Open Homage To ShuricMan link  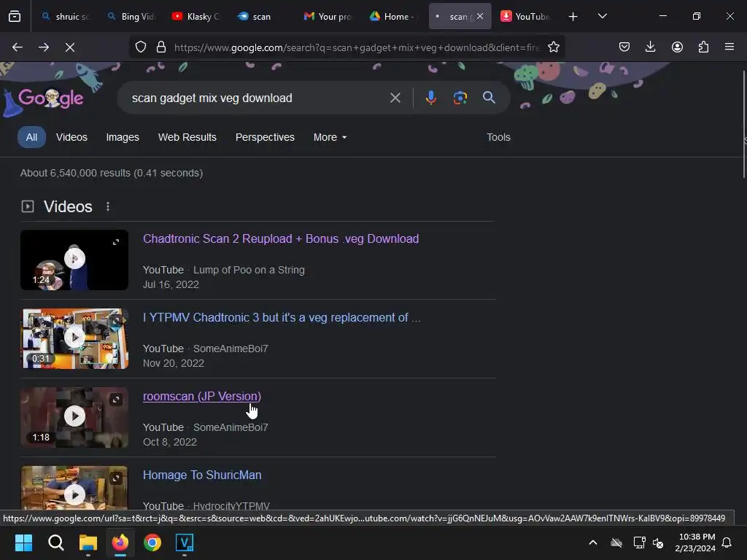202,475
